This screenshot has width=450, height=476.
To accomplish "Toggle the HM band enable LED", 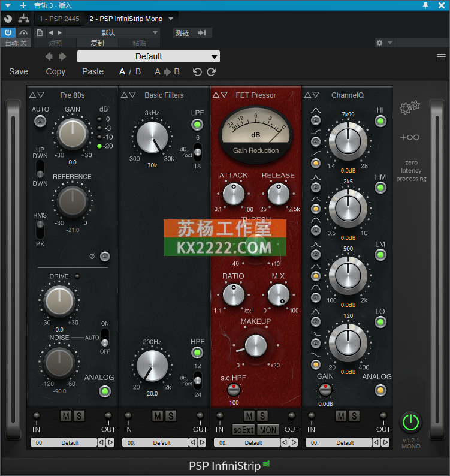I will [380, 188].
